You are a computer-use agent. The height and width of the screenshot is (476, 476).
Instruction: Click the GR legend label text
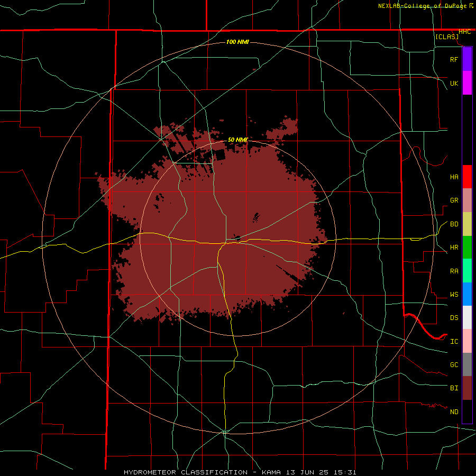[454, 200]
